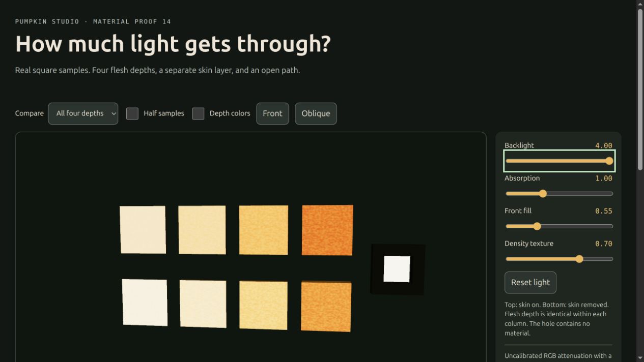Screen dimensions: 644x362
Task: Click the Half samples label text
Action: tap(164, 113)
